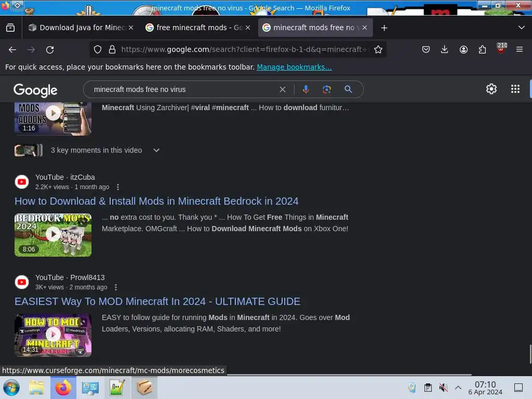This screenshot has height=399, width=532.
Task: Click the key moments preview thumbnail
Action: [29, 150]
